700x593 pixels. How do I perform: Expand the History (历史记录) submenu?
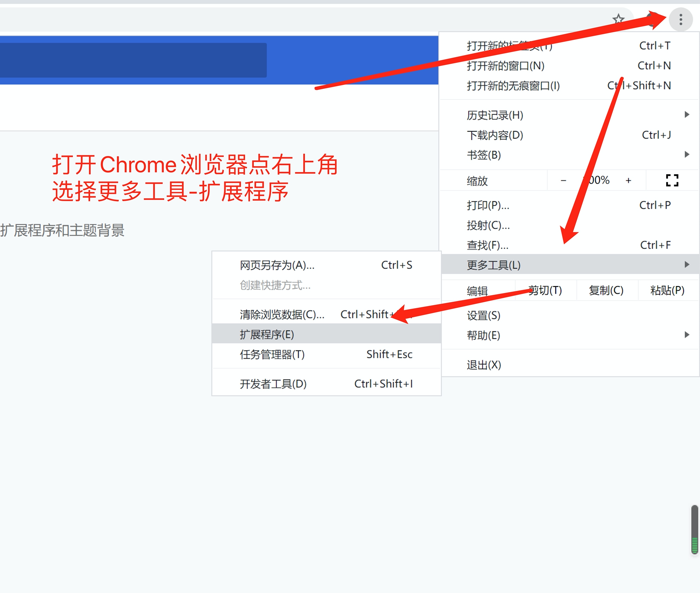tap(569, 115)
